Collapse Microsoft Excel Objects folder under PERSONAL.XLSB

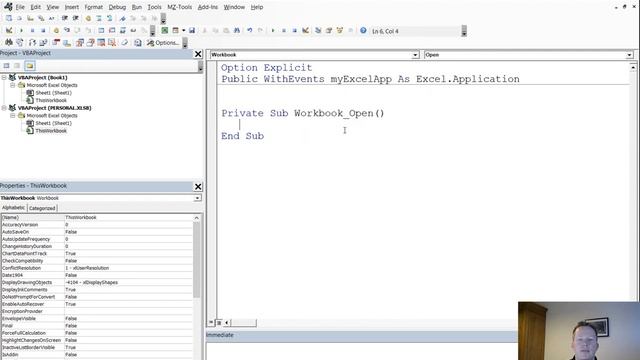pyautogui.click(x=13, y=116)
